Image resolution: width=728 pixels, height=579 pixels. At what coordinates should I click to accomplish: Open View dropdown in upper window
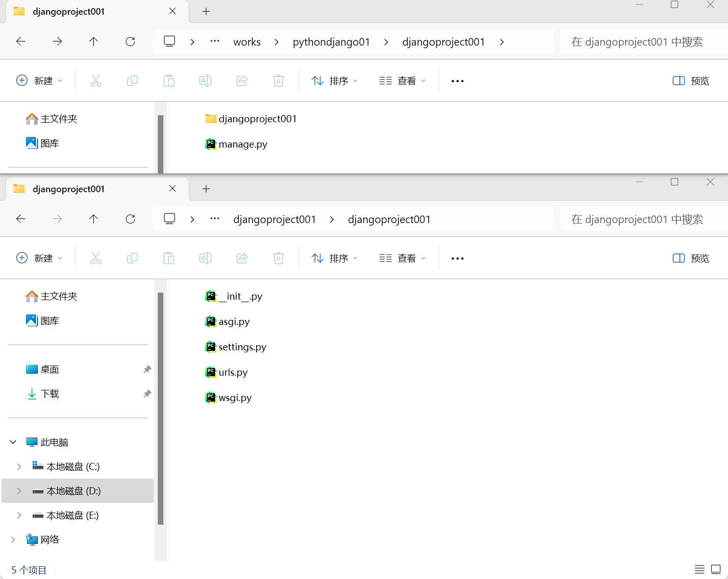click(402, 81)
